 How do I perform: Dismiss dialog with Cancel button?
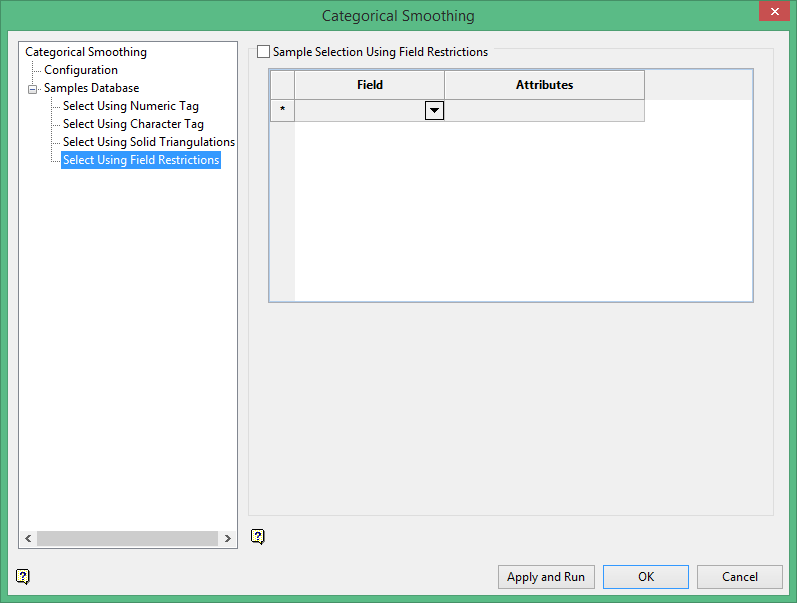740,577
